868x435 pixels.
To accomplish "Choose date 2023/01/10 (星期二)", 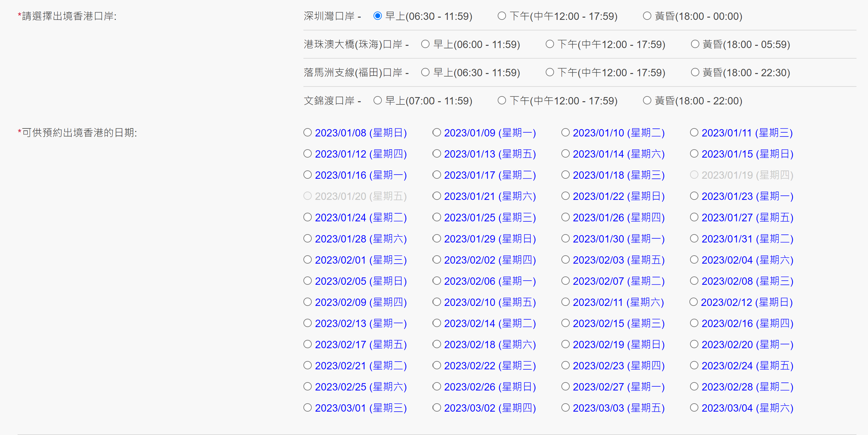I will coord(565,133).
